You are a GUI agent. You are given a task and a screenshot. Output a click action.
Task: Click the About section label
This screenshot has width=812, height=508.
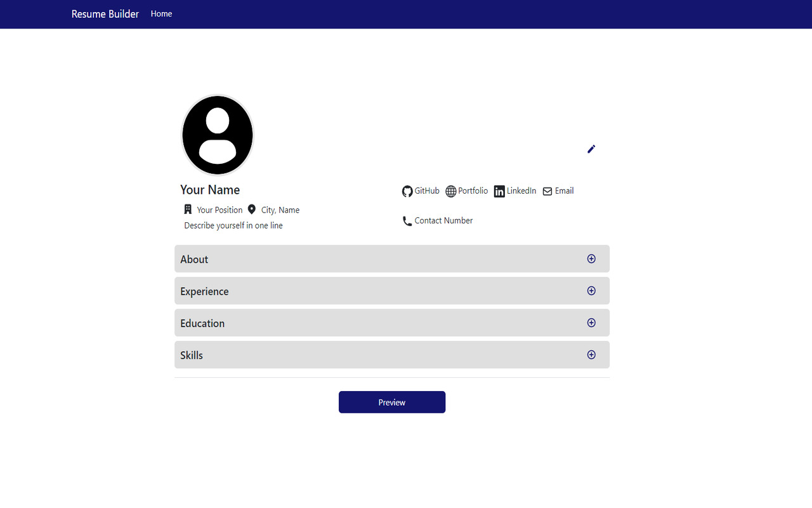tap(194, 259)
